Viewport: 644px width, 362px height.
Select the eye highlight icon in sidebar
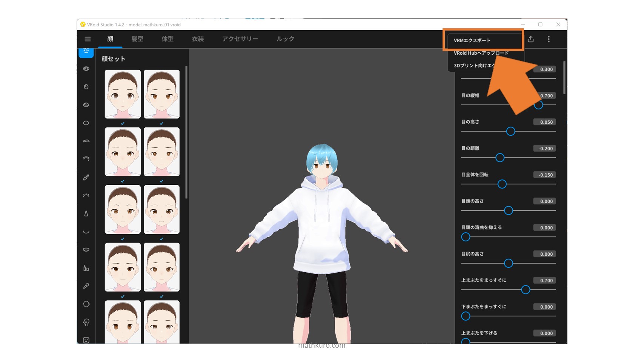click(x=86, y=105)
